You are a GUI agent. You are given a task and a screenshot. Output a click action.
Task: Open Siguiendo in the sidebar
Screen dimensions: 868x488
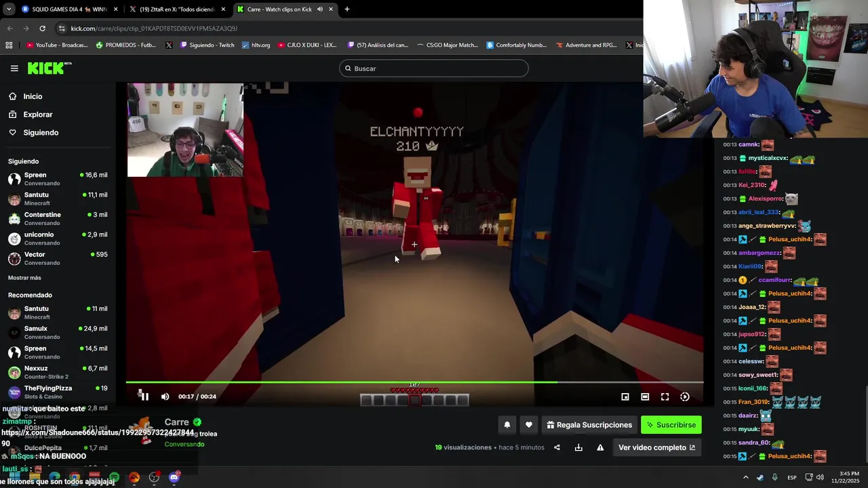point(41,132)
